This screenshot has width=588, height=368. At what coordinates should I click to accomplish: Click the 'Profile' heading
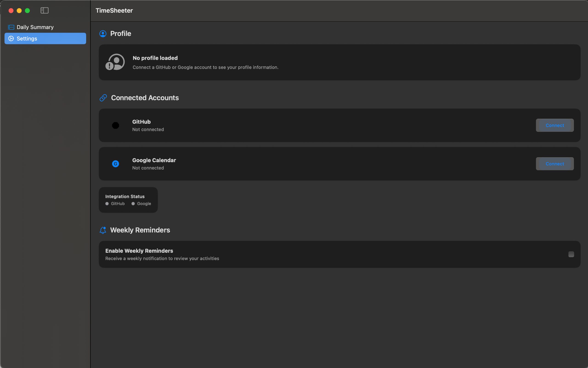[121, 34]
